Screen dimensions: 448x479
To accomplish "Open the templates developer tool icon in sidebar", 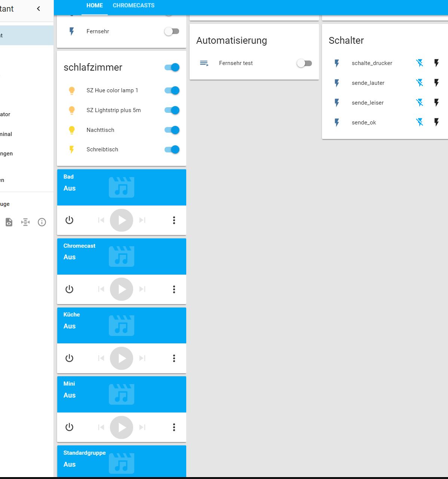I will pyautogui.click(x=9, y=222).
